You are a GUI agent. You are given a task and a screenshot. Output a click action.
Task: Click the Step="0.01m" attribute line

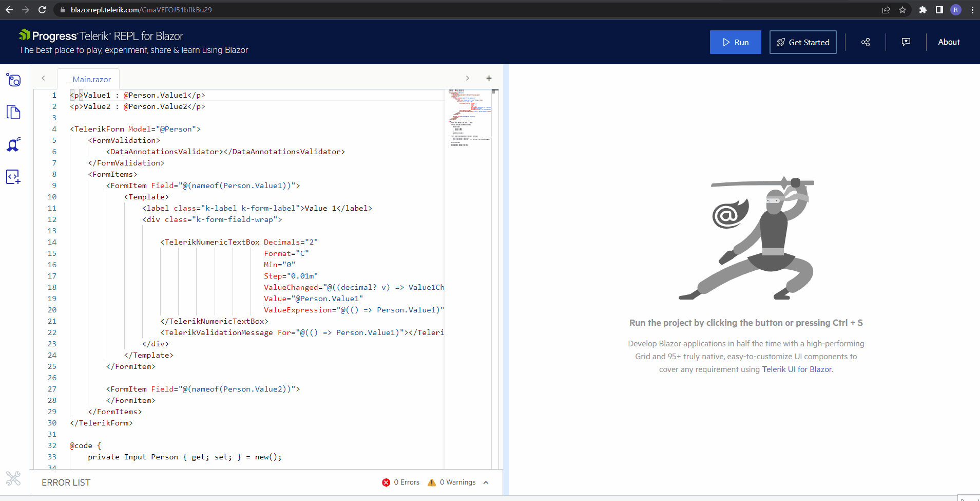click(x=291, y=276)
